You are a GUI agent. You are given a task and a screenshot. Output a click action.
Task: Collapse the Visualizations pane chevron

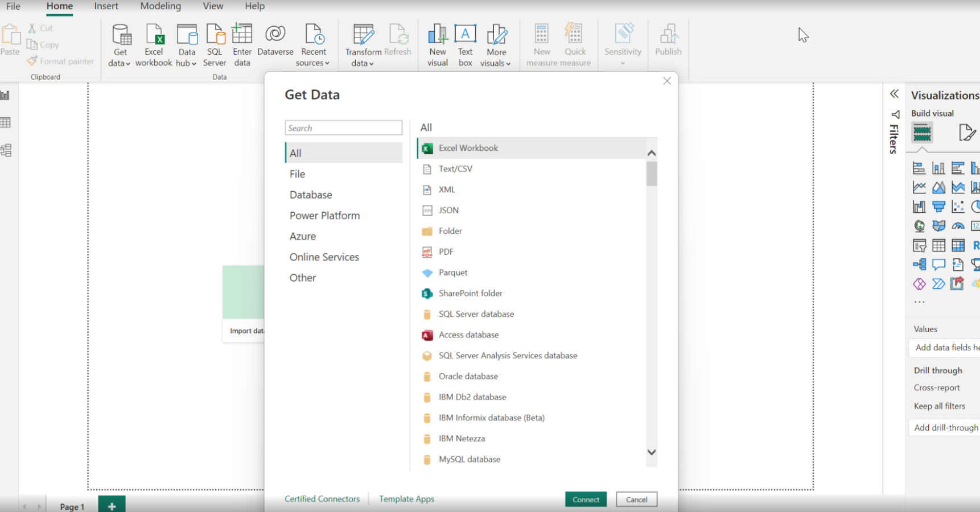[x=894, y=94]
